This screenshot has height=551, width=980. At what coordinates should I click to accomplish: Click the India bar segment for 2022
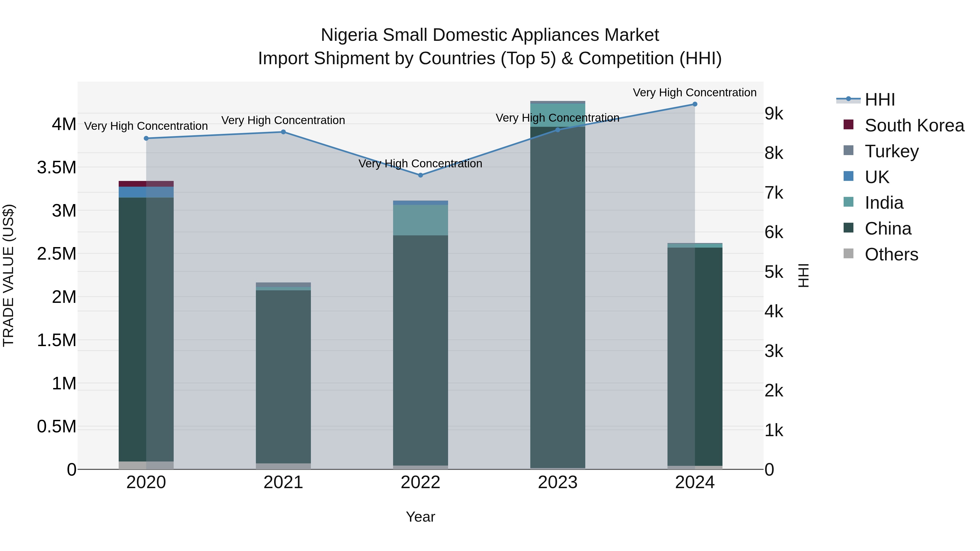[420, 220]
